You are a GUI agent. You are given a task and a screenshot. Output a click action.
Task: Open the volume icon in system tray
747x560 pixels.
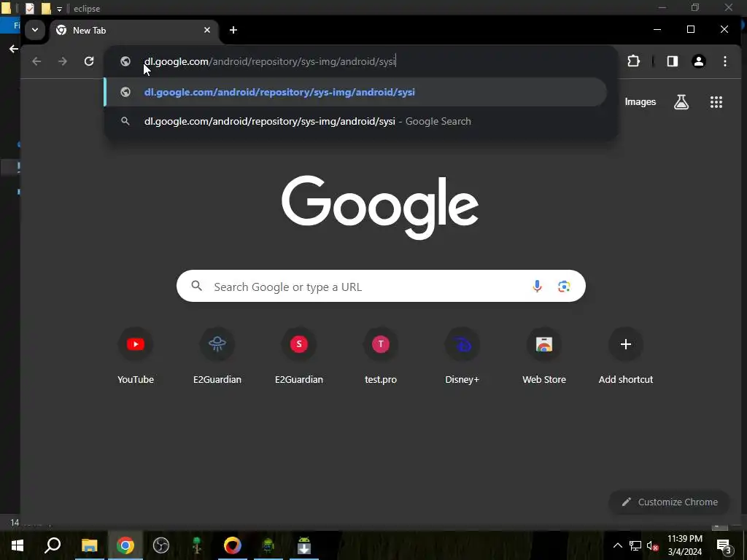tap(652, 545)
